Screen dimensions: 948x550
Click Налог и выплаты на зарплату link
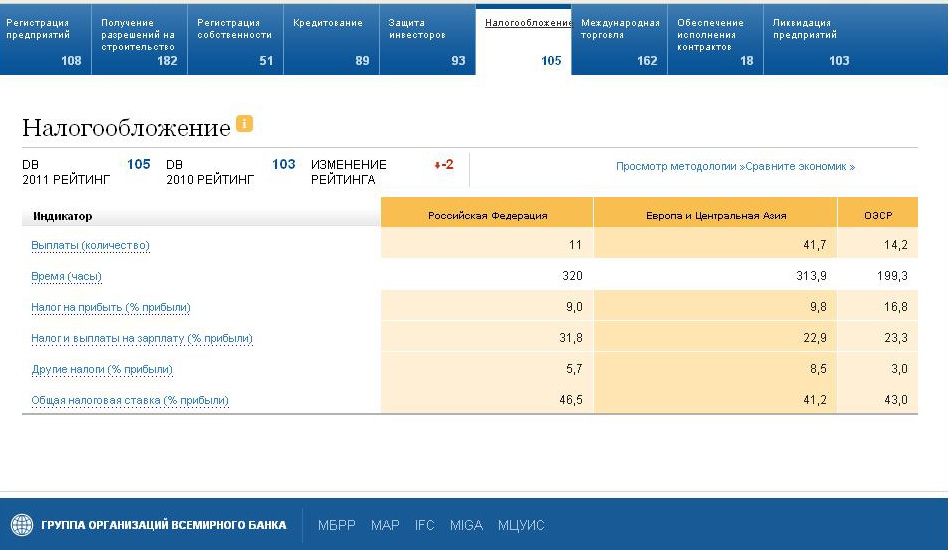[x=142, y=338]
